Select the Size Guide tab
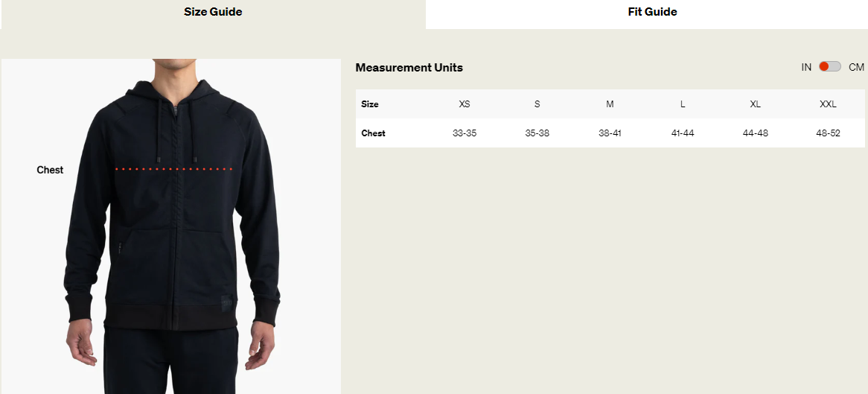Screen dimensions: 868x394 click(x=213, y=12)
